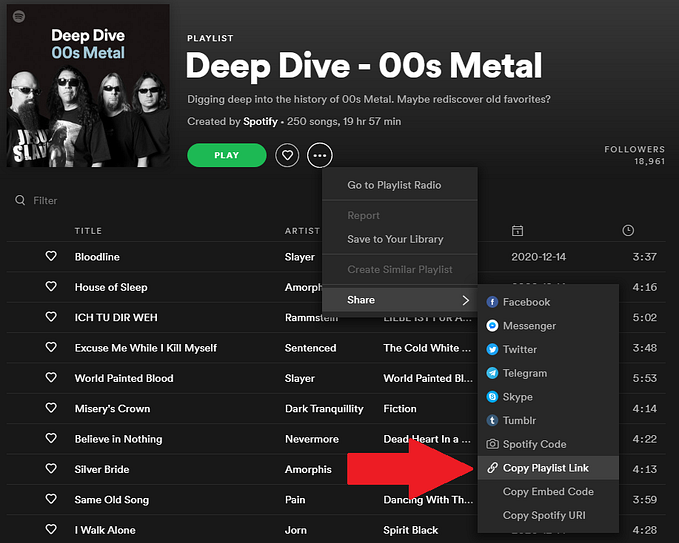Image resolution: width=679 pixels, height=543 pixels.
Task: Like Excuse Me While I Kill Myself
Action: click(51, 347)
